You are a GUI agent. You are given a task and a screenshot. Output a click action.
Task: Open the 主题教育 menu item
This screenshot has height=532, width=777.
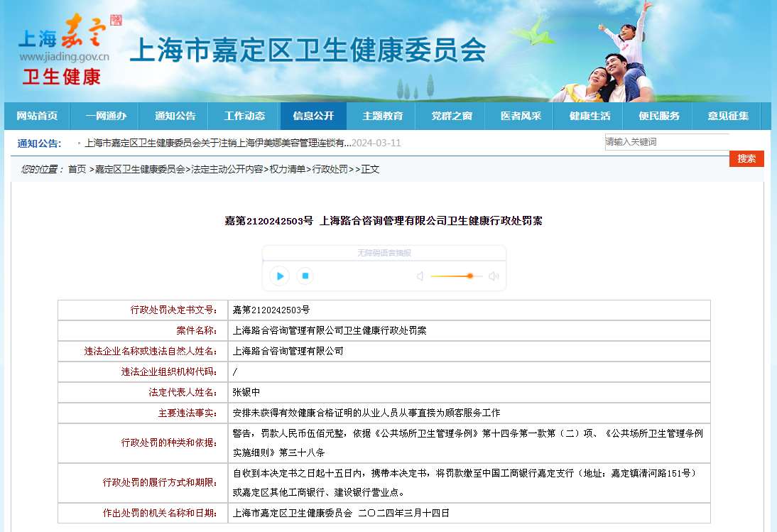point(383,116)
